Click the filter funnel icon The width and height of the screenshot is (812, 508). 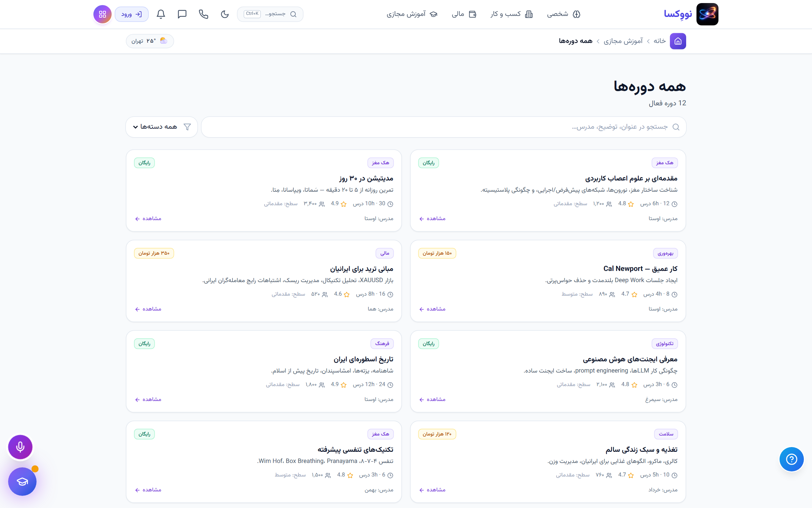click(x=187, y=127)
